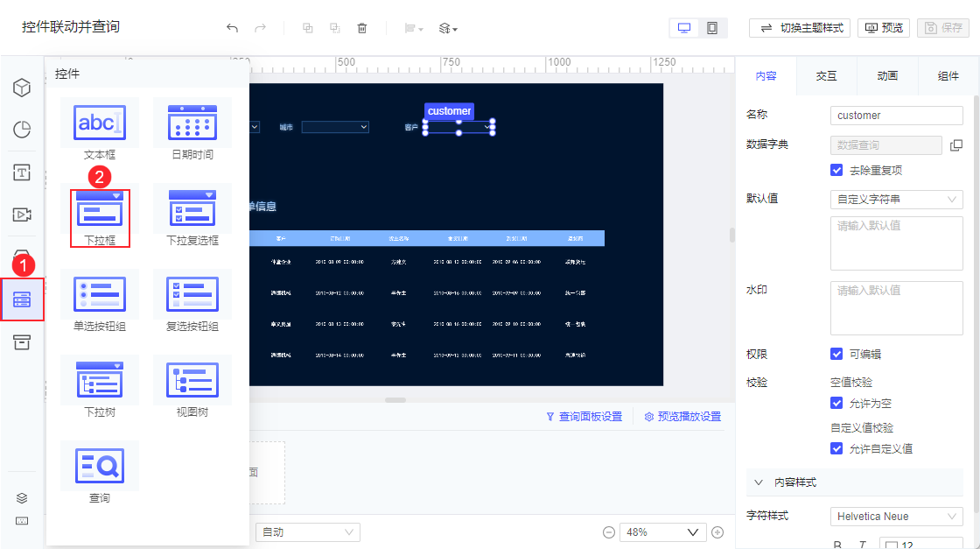Image resolution: width=980 pixels, height=549 pixels.
Task: Open the 48% zoom level dropdown
Action: click(x=662, y=532)
